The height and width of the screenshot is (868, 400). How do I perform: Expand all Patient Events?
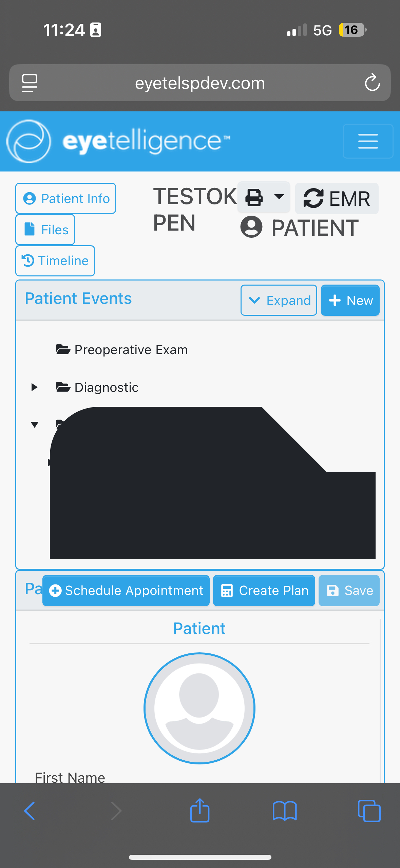point(279,300)
